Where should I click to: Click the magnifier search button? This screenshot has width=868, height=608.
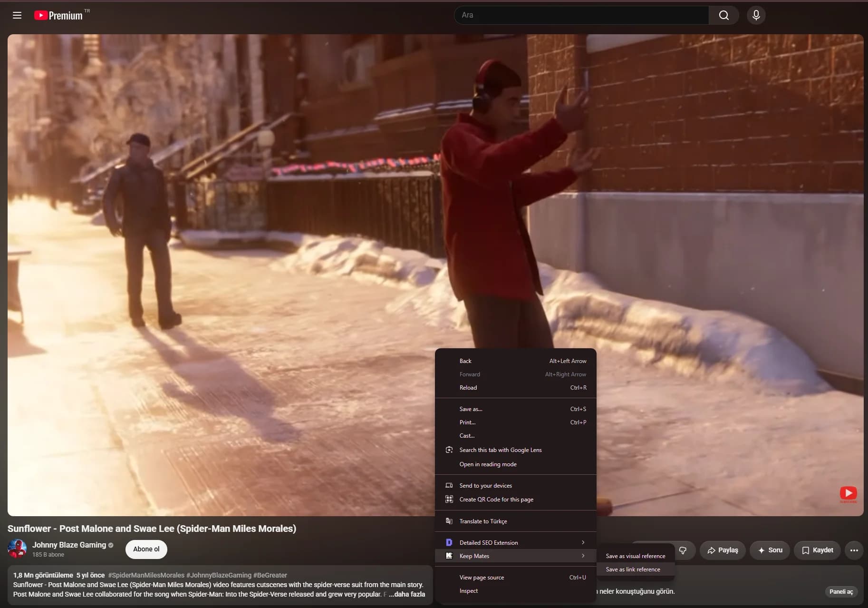(x=723, y=15)
